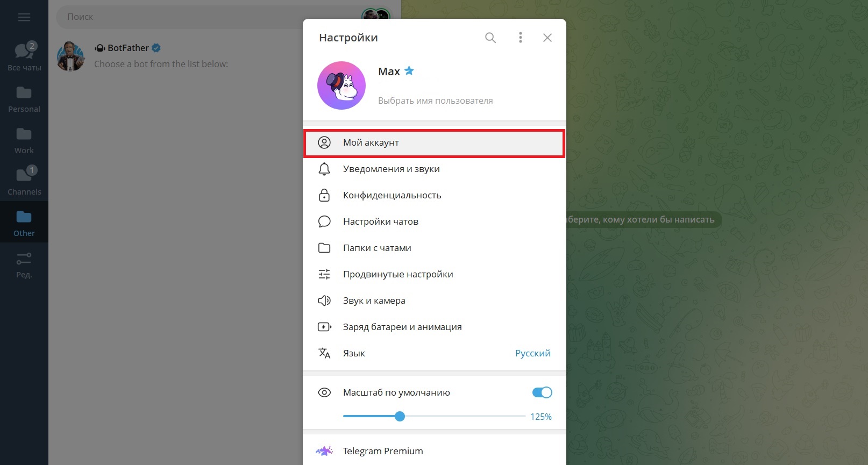Image resolution: width=868 pixels, height=465 pixels.
Task: Open the Max profile avatar
Action: tap(341, 85)
